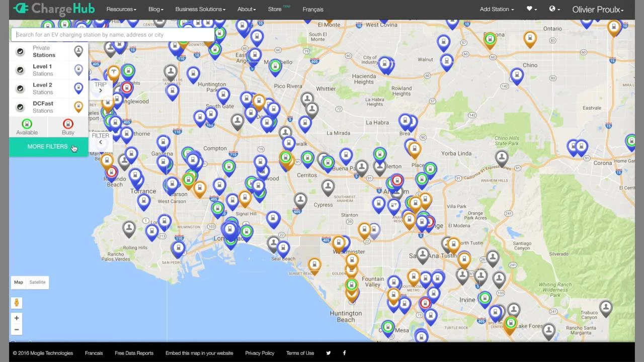Select the orange station pin near Signal Hill
Viewport: 644px width, 362px height.
click(245, 198)
